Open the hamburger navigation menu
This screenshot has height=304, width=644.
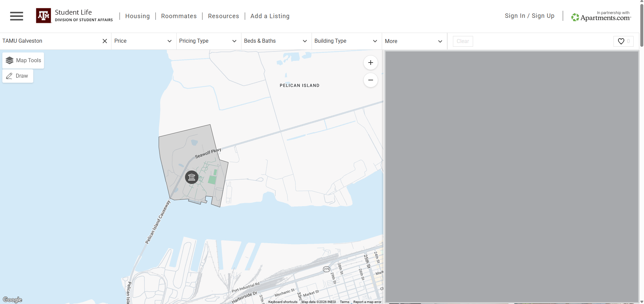16,16
